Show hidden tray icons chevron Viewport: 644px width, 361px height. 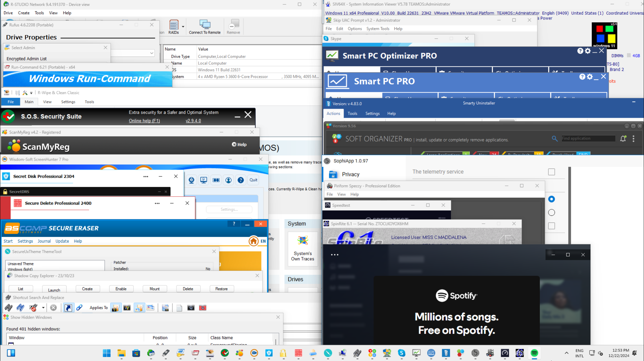(566, 353)
